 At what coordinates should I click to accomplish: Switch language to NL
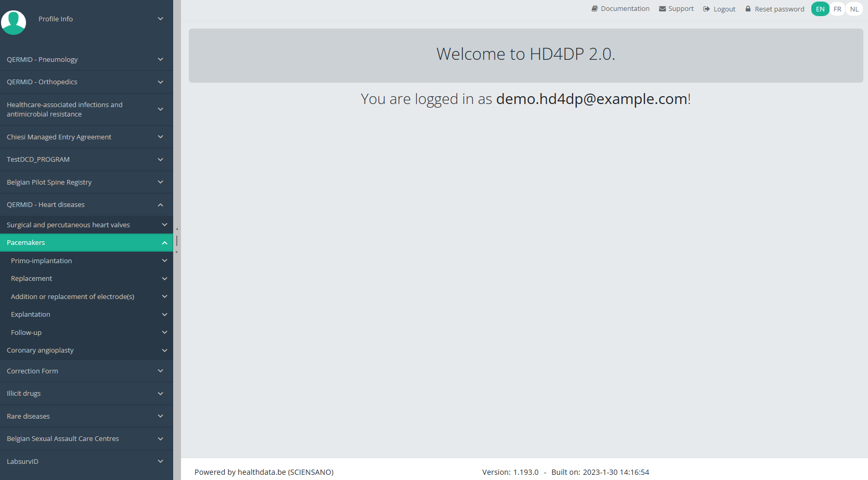(x=854, y=9)
